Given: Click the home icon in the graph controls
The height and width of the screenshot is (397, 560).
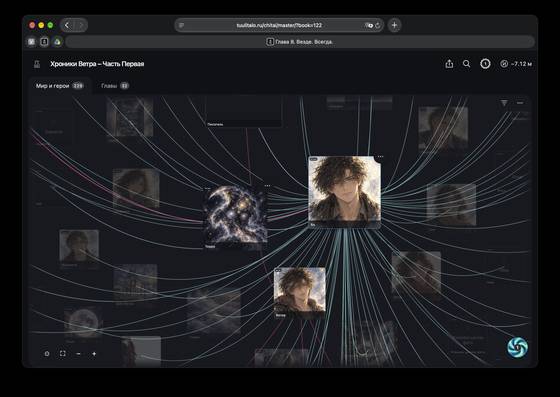Looking at the screenshot, I should point(47,354).
